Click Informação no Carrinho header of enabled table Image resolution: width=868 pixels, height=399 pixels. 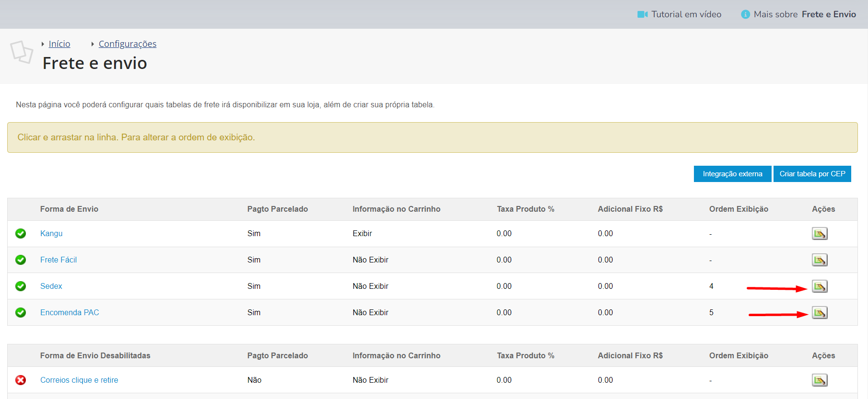397,209
